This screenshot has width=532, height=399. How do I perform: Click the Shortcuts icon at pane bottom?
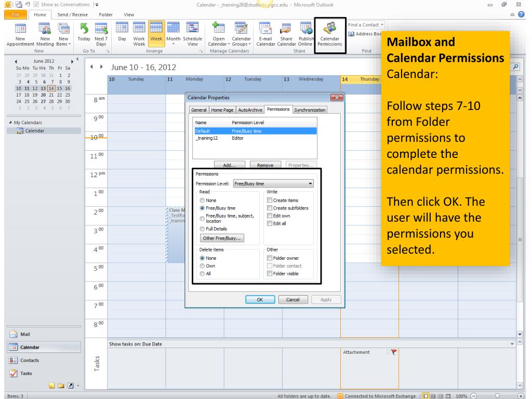pos(71,385)
